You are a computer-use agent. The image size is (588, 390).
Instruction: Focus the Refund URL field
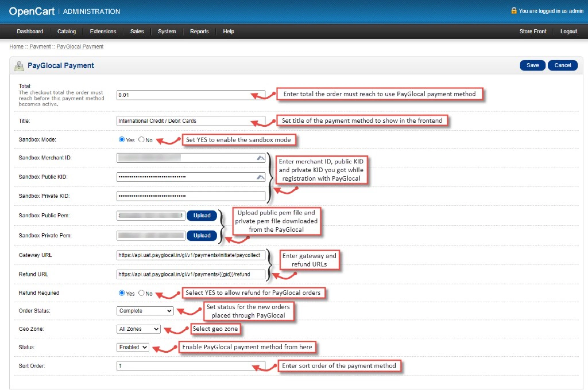coord(191,274)
